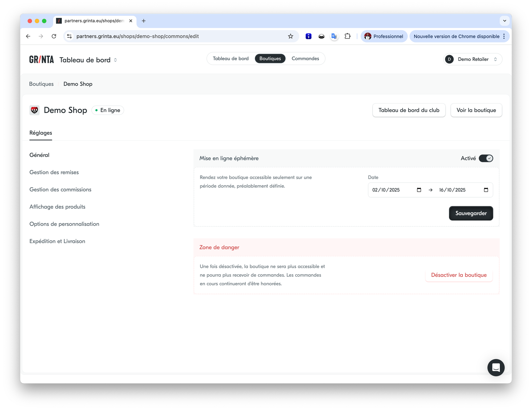This screenshot has width=532, height=410.
Task: Open the Chrome extensions puzzle icon
Action: pyautogui.click(x=347, y=36)
